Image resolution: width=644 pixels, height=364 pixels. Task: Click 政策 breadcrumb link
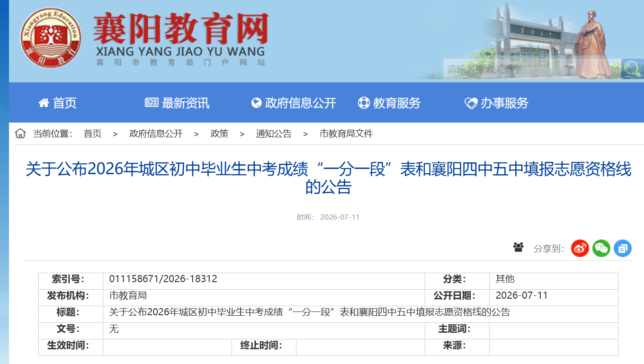point(219,134)
